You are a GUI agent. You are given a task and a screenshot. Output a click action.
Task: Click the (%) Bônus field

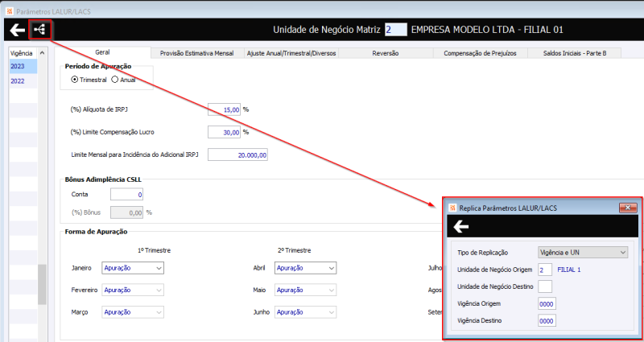click(x=126, y=212)
